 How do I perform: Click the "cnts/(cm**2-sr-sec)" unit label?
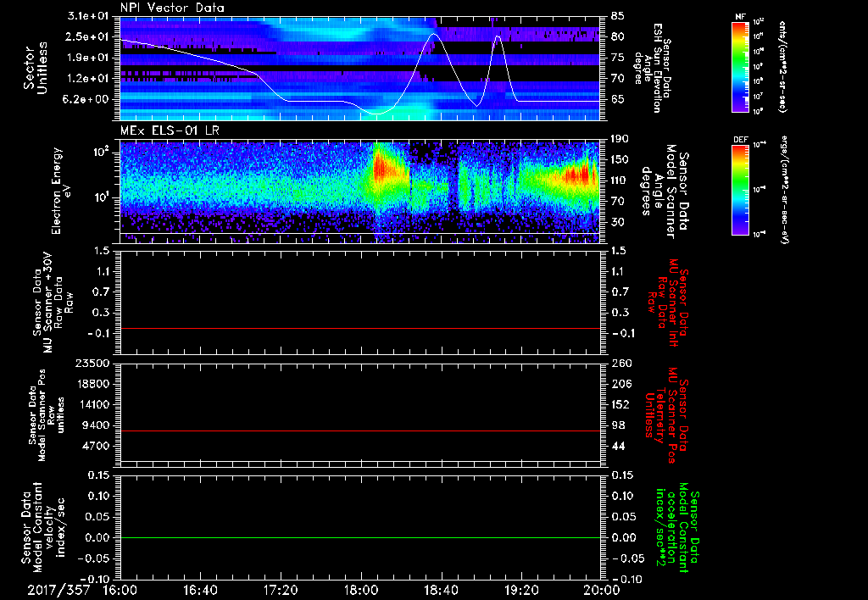[782, 67]
